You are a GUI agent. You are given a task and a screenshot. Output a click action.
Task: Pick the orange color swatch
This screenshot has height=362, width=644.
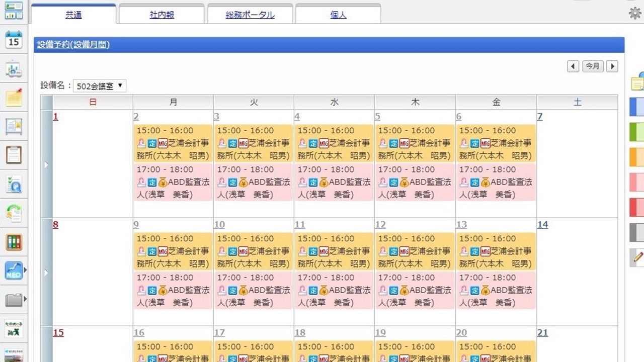(637, 157)
